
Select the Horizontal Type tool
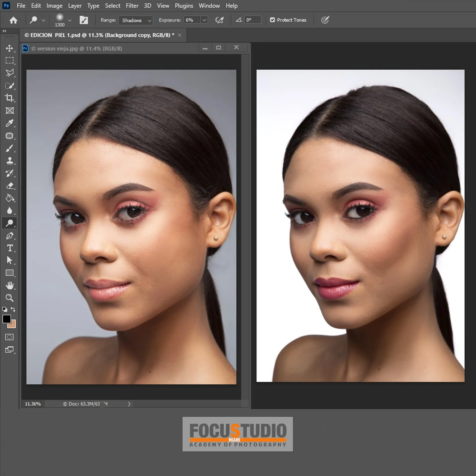[9, 248]
